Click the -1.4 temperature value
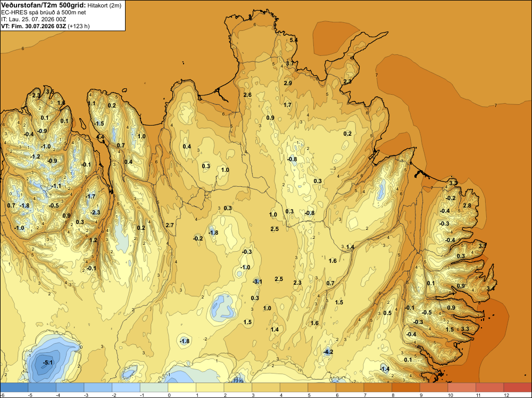532x398 pixels. 385,369
